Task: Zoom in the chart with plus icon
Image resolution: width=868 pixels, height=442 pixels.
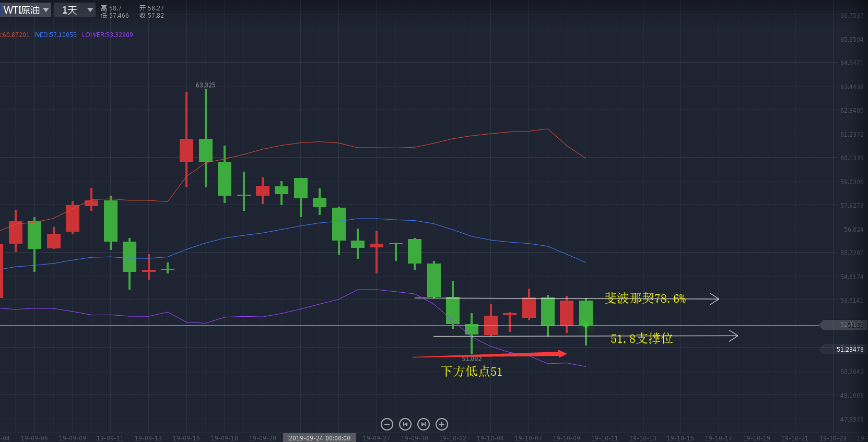Action: (442, 424)
